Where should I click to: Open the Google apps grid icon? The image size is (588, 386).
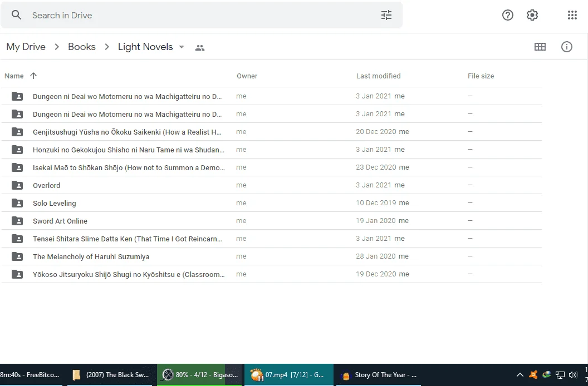click(572, 15)
